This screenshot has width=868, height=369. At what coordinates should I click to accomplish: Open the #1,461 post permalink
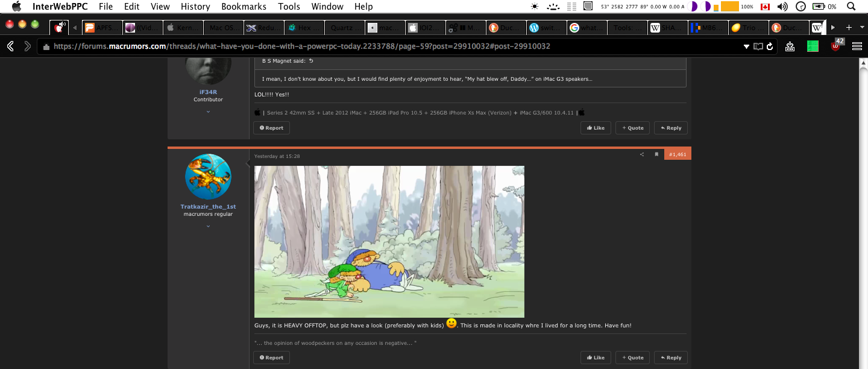(678, 154)
